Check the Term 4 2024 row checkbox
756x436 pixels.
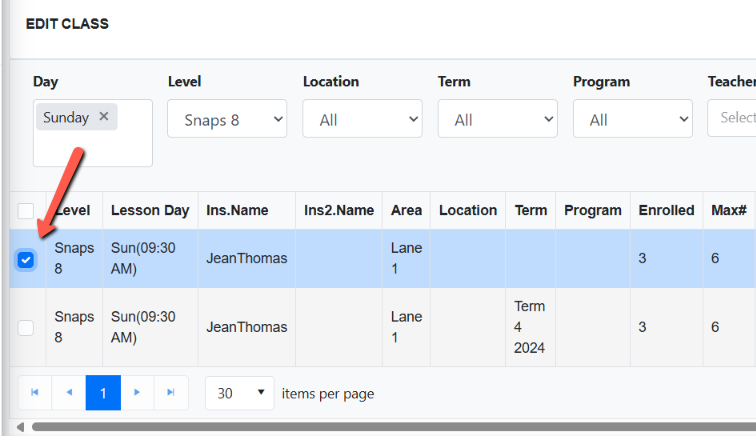pyautogui.click(x=26, y=328)
